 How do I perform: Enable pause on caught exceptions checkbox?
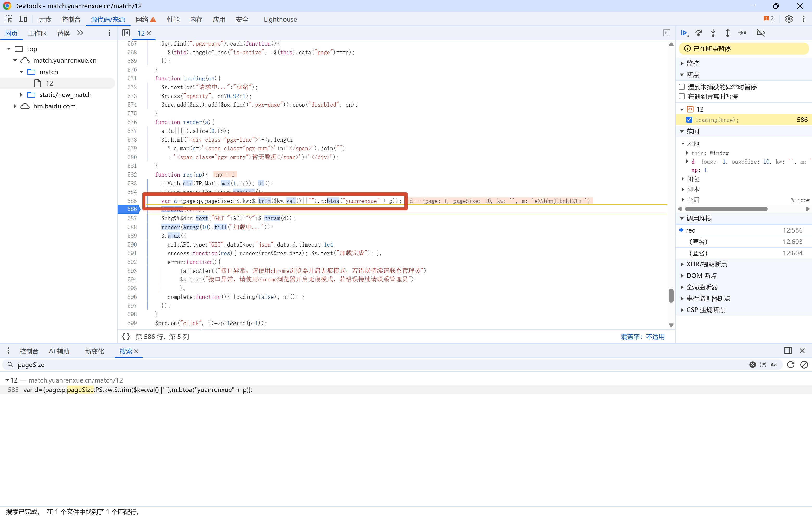pos(682,96)
